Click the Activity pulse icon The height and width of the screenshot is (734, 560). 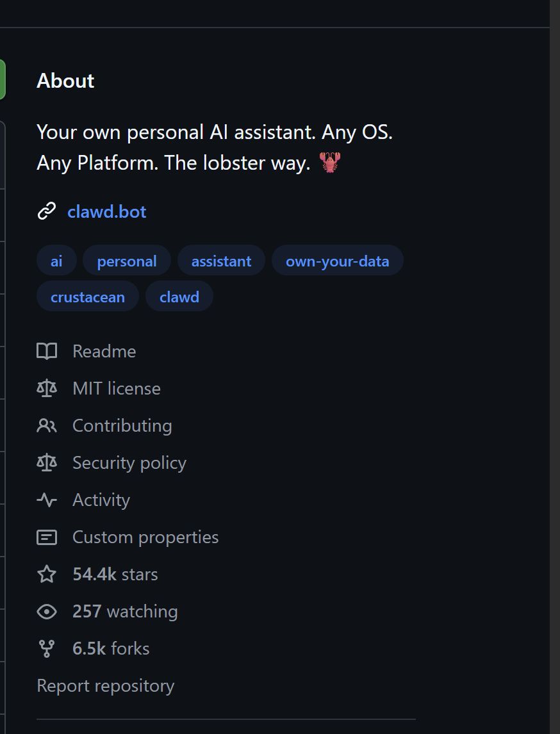point(47,500)
